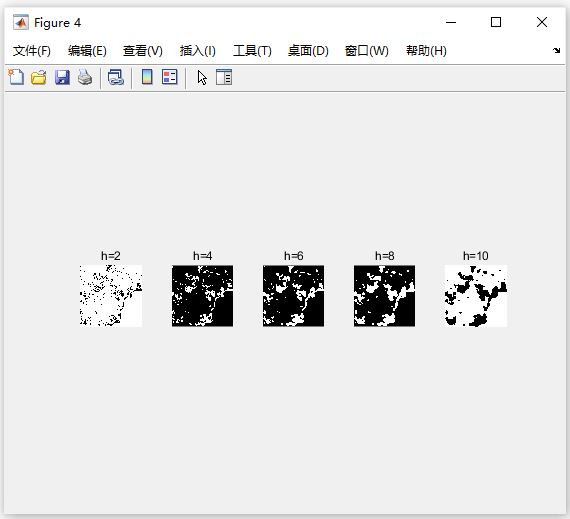Open the 帮助(H) menu

click(426, 51)
